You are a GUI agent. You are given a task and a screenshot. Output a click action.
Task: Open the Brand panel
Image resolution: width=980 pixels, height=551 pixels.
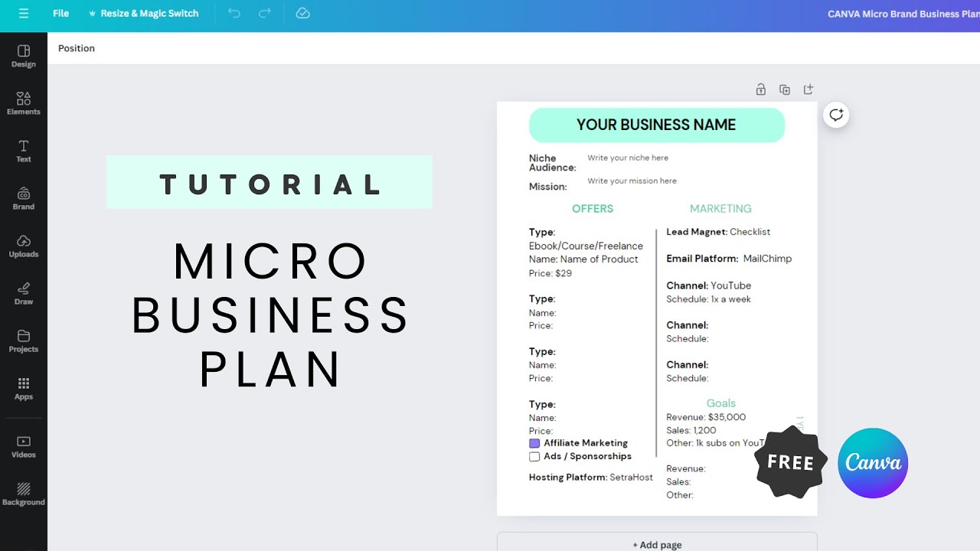pyautogui.click(x=24, y=199)
